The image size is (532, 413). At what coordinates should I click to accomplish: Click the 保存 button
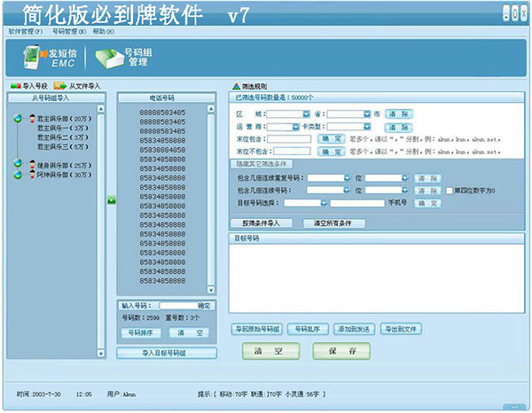click(x=334, y=351)
